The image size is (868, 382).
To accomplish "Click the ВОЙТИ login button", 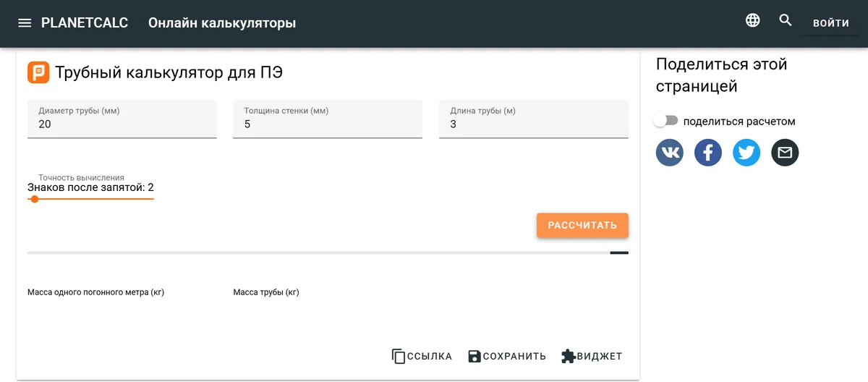I will (x=830, y=23).
